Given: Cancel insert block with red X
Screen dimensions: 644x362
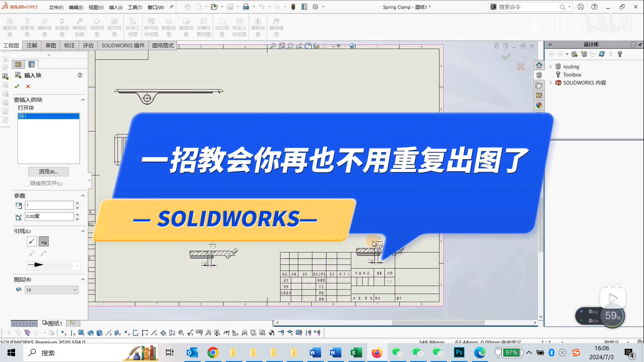Looking at the screenshot, I should click(28, 86).
